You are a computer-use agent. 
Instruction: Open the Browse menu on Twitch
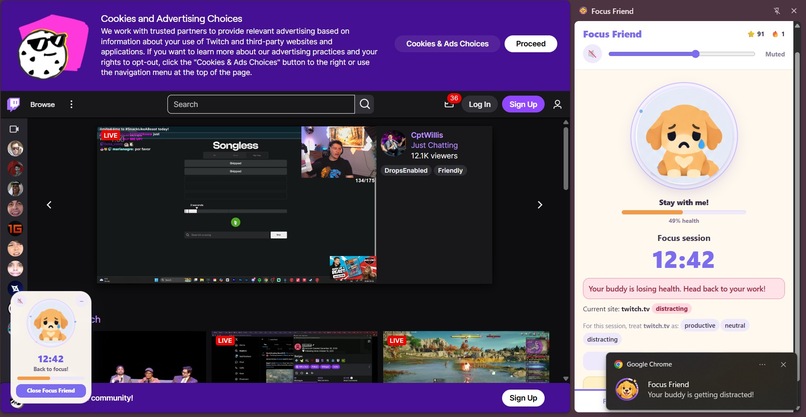point(42,104)
